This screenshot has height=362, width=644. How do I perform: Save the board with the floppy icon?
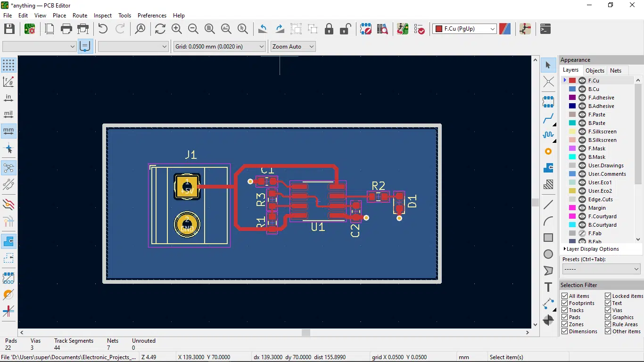[9, 29]
